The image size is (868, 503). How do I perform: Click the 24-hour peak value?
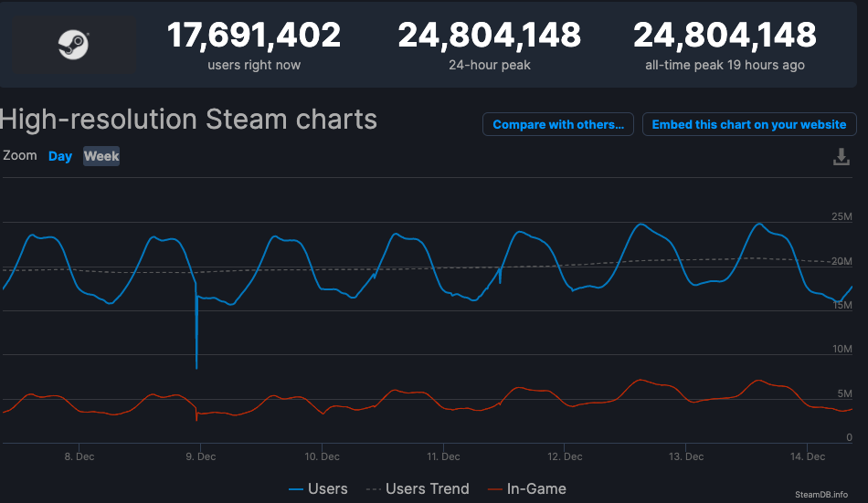pyautogui.click(x=489, y=36)
